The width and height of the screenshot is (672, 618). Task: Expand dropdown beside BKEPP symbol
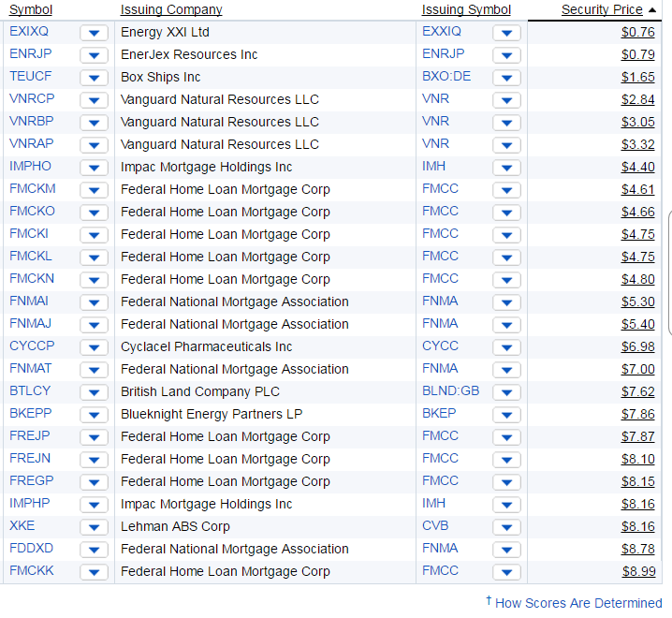pos(94,415)
